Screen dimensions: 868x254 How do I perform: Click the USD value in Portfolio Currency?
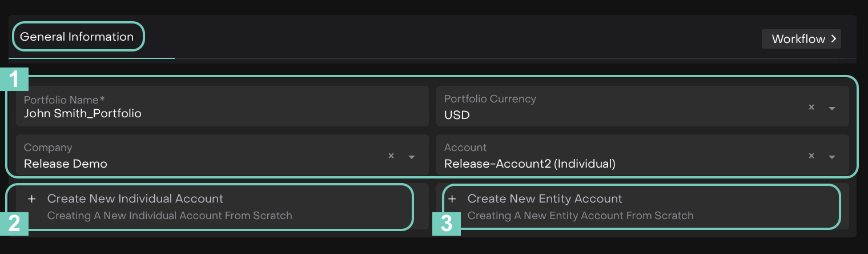pyautogui.click(x=457, y=115)
